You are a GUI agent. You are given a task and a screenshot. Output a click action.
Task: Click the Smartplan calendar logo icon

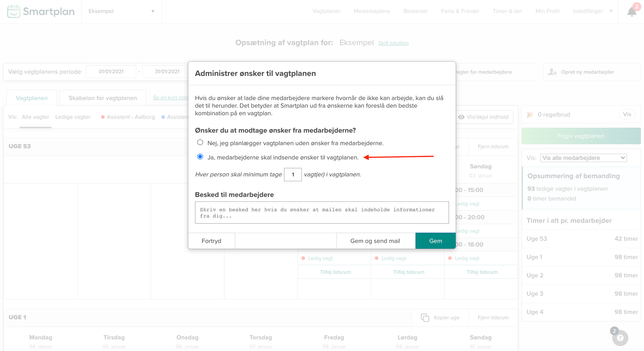pyautogui.click(x=14, y=11)
